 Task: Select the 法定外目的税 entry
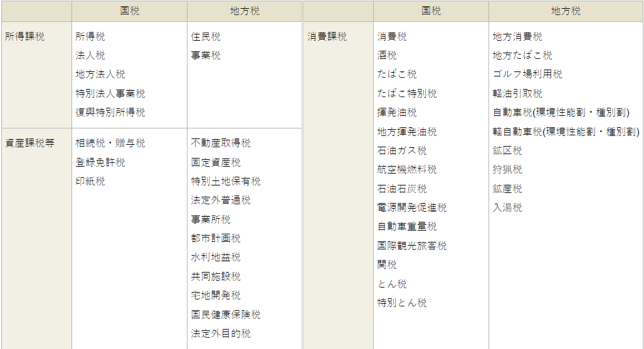coord(221,333)
